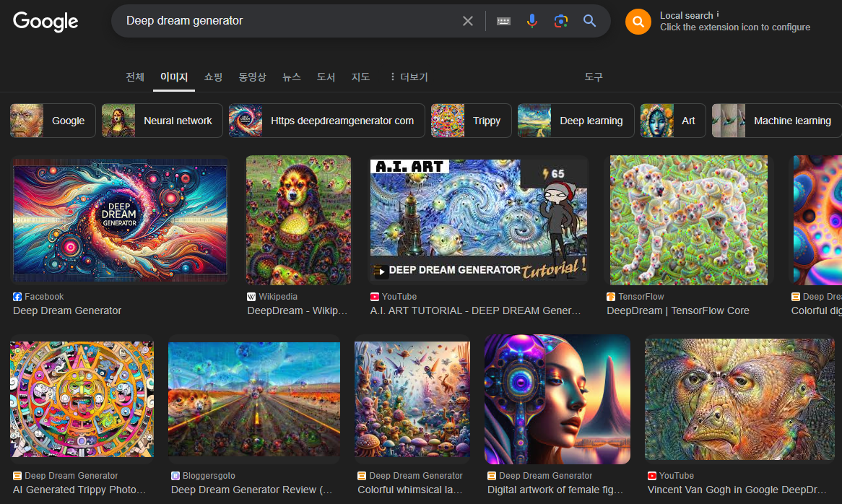This screenshot has height=504, width=842.
Task: Expand the 더보기 menu
Action: click(409, 77)
